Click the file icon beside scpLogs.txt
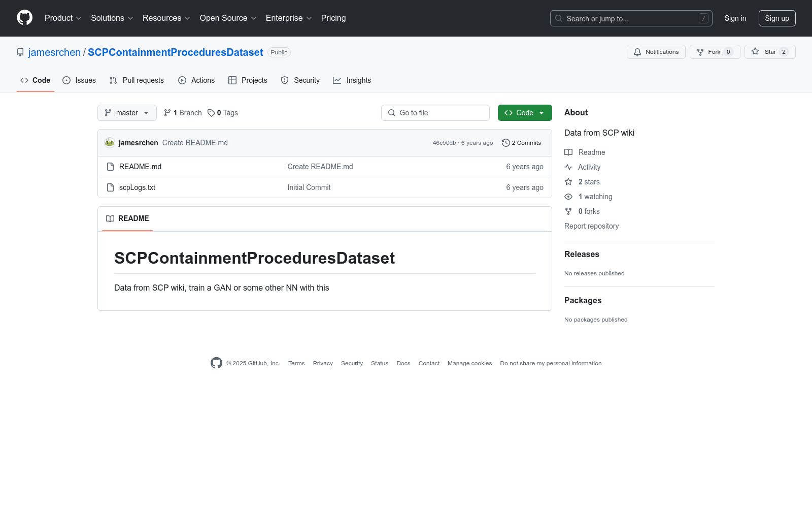The height and width of the screenshot is (508, 812). pos(110,187)
